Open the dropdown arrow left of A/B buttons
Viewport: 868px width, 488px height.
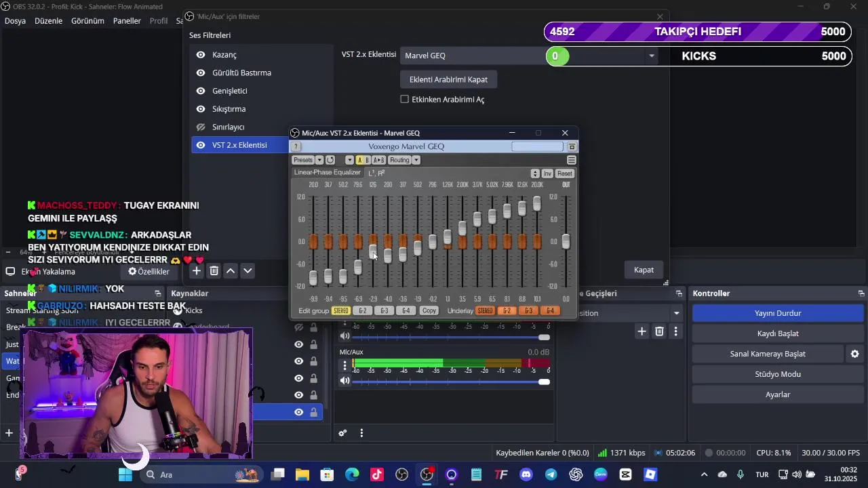tap(349, 160)
